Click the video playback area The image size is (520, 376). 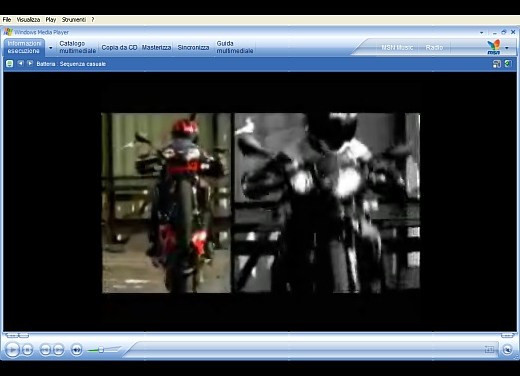[x=261, y=203]
